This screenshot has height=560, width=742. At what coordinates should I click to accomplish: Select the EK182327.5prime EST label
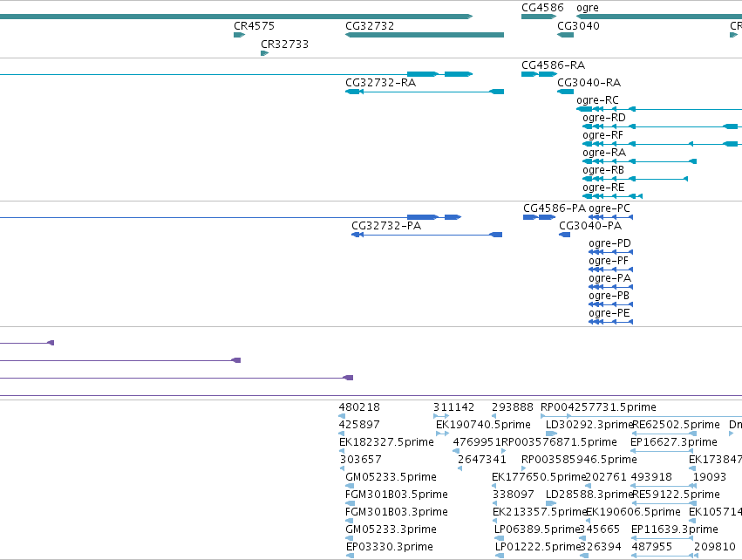point(386,442)
